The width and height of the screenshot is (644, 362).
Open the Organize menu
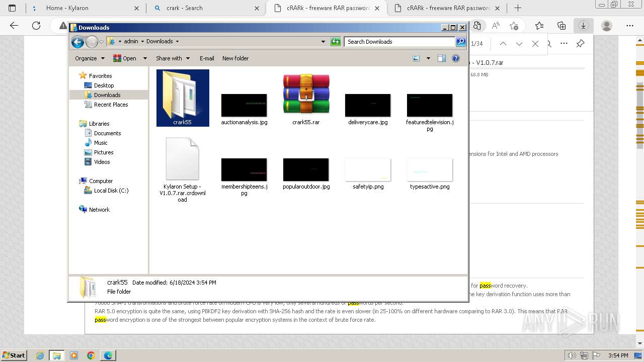point(90,58)
